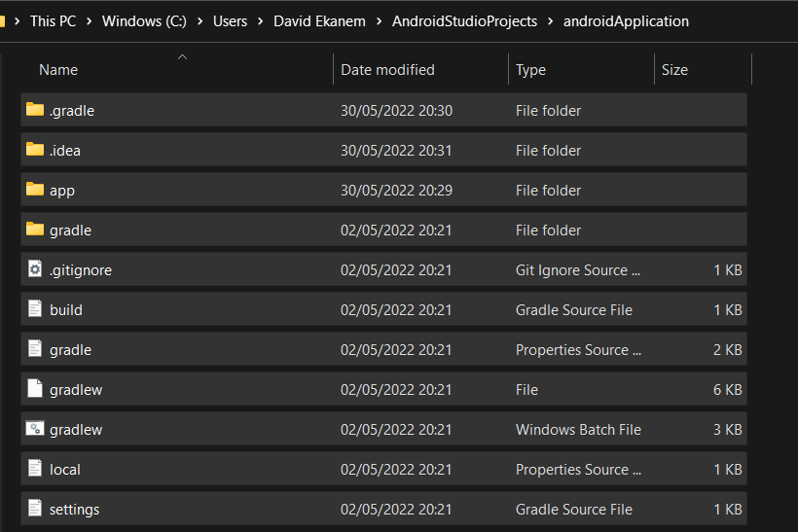Select the settings Gradle file icon

tap(35, 508)
